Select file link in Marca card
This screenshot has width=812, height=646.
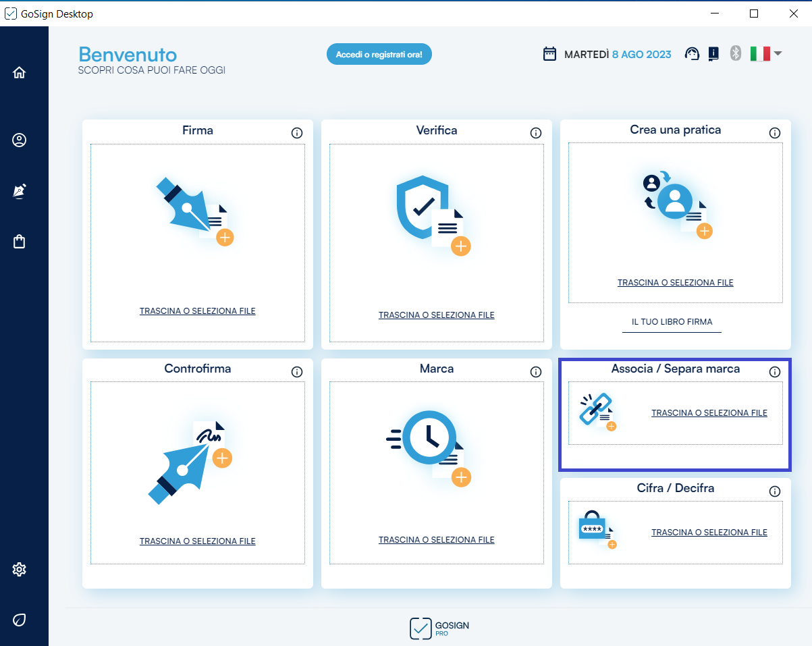(436, 540)
